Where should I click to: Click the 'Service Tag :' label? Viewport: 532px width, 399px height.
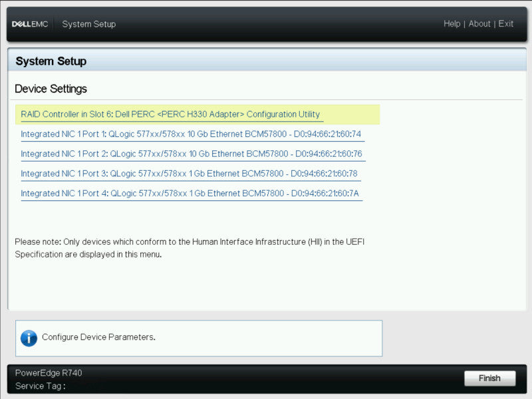[x=41, y=386]
